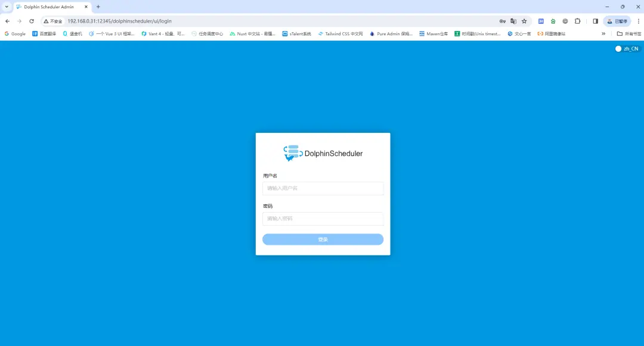This screenshot has width=644, height=346.
Task: Open the Nuxt 中文站 bookmark
Action: tap(253, 34)
